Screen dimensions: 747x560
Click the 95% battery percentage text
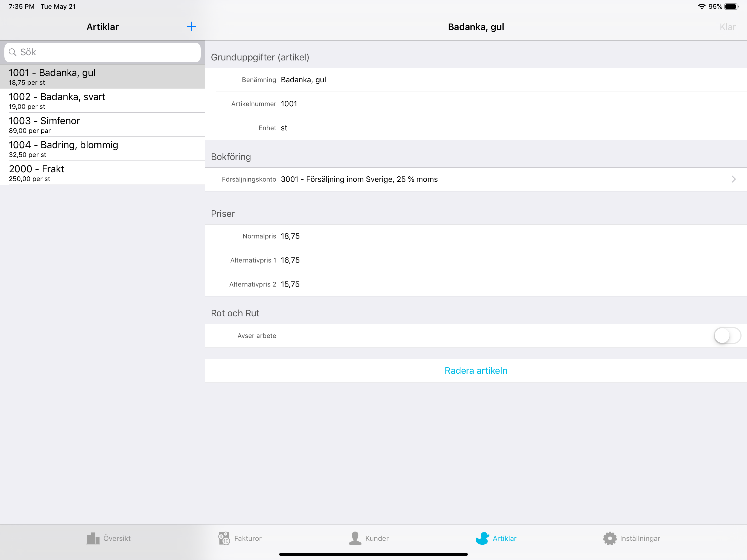click(715, 6)
